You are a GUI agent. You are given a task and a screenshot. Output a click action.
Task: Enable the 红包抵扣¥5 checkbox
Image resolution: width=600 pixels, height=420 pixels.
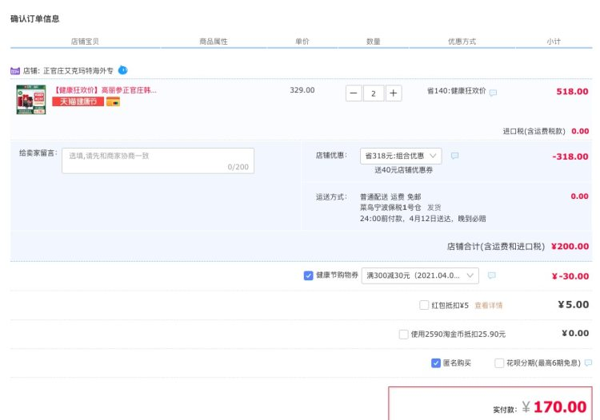coord(425,305)
